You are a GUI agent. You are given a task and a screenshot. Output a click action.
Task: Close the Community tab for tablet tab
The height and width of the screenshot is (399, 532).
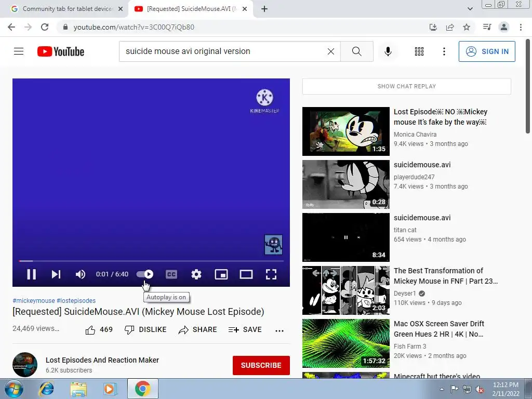[x=121, y=9]
